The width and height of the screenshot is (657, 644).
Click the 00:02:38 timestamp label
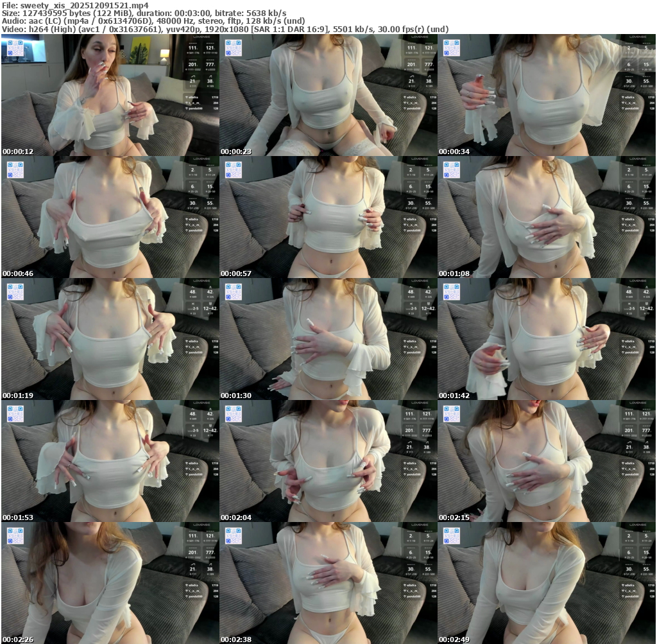[x=235, y=639]
